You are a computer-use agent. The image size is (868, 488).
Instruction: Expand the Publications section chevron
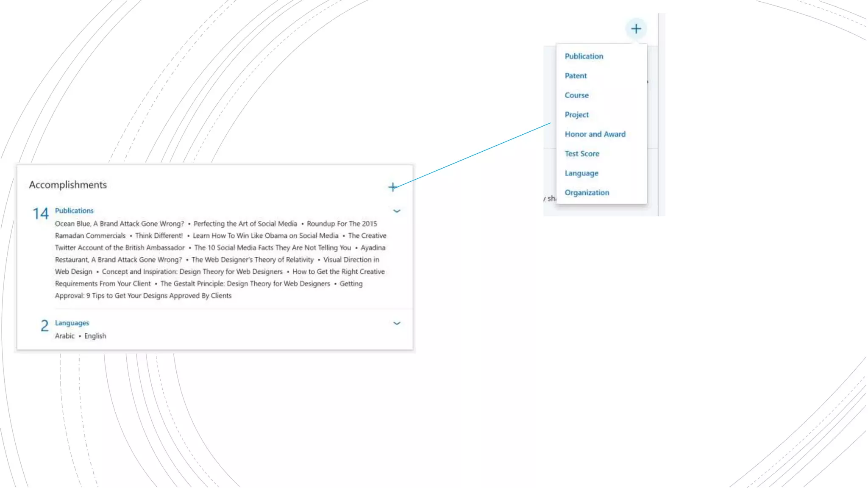(397, 211)
